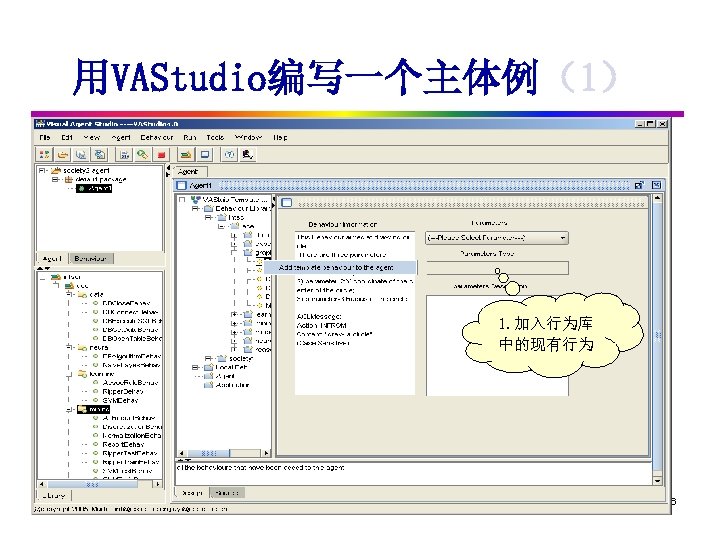Close the Agent1 internal frame
Viewport: 720px width, 540px height.
pyautogui.click(x=657, y=185)
